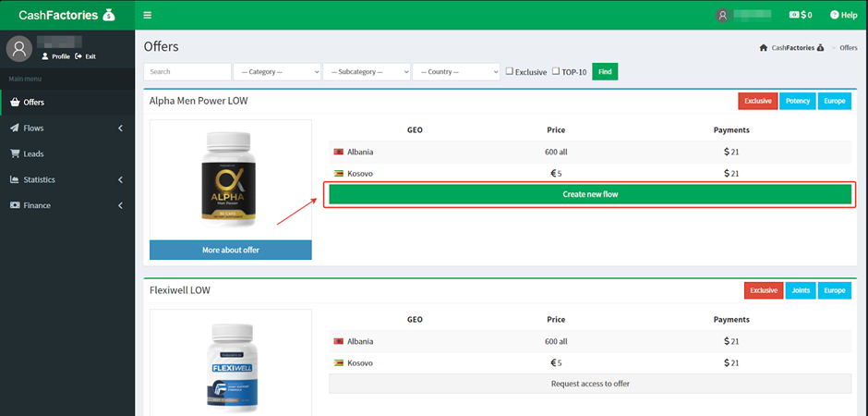Click the hamburger menu icon in header
The image size is (868, 416).
click(148, 15)
